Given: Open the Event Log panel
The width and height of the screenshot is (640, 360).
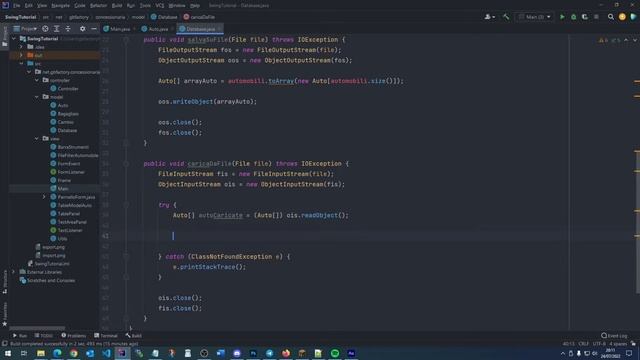Looking at the screenshot, I should point(614,336).
